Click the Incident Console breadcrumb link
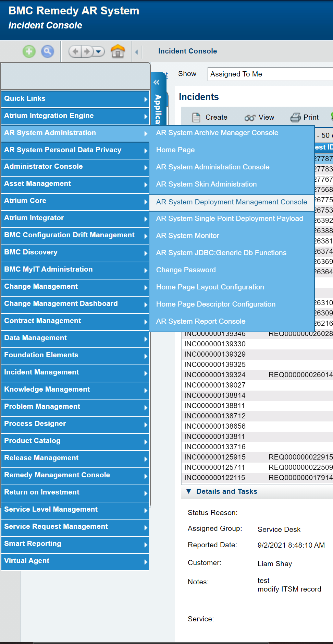This screenshot has height=644, width=333. pos(187,51)
